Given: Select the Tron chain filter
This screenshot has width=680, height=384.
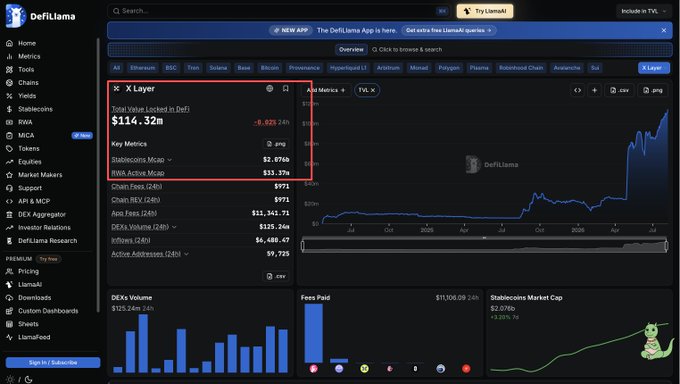Looking at the screenshot, I should coord(193,68).
